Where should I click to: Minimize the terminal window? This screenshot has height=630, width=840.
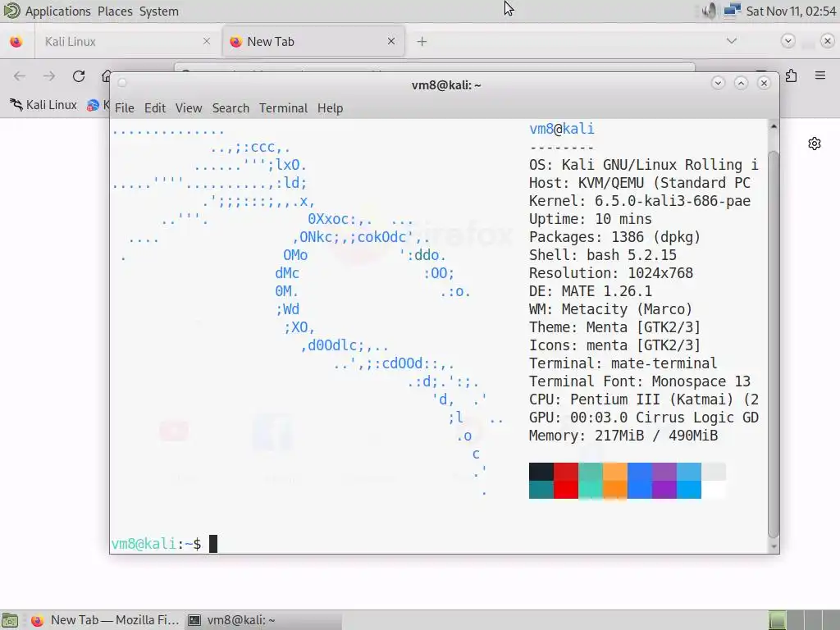click(x=718, y=83)
